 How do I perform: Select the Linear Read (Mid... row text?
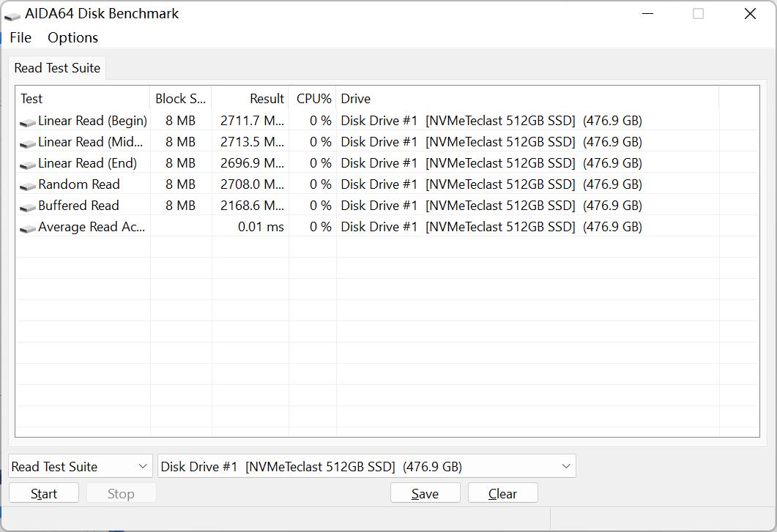point(91,142)
